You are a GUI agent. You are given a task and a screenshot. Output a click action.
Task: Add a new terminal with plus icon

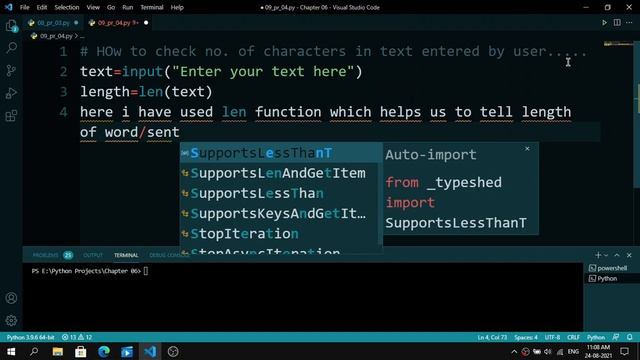pos(598,255)
